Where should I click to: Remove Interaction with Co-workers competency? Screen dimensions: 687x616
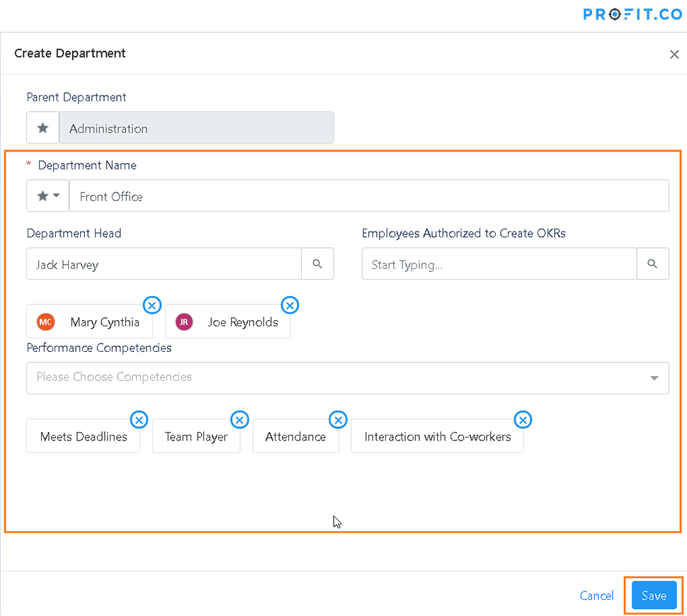[523, 420]
